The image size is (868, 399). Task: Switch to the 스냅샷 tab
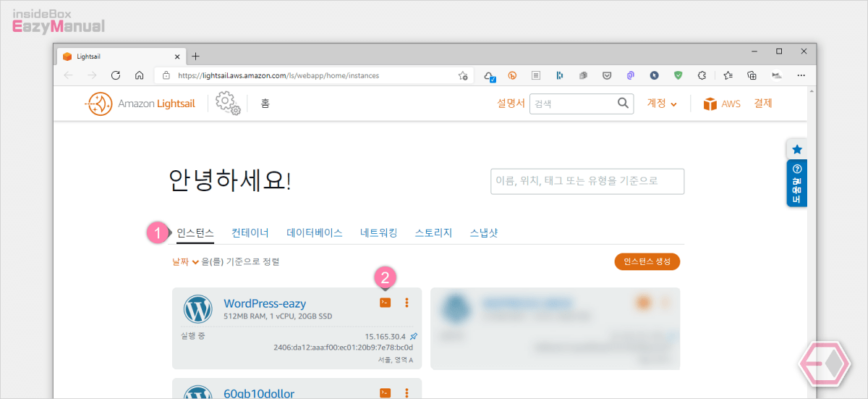click(x=483, y=233)
